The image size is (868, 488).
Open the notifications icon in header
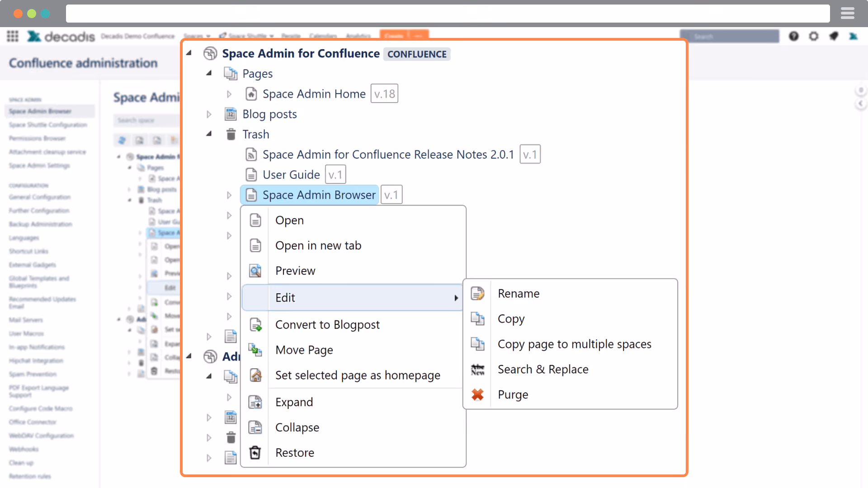pos(834,36)
